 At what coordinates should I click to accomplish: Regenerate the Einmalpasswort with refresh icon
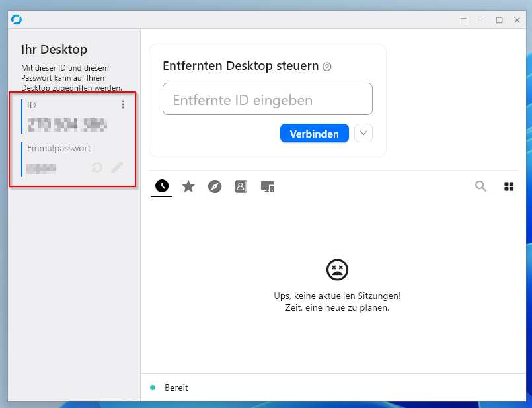(96, 167)
